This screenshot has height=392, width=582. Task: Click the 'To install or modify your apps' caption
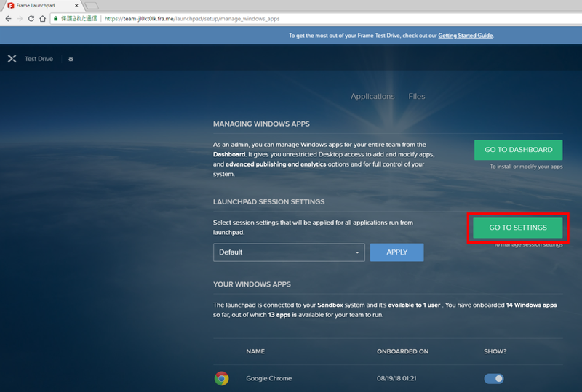pyautogui.click(x=526, y=167)
